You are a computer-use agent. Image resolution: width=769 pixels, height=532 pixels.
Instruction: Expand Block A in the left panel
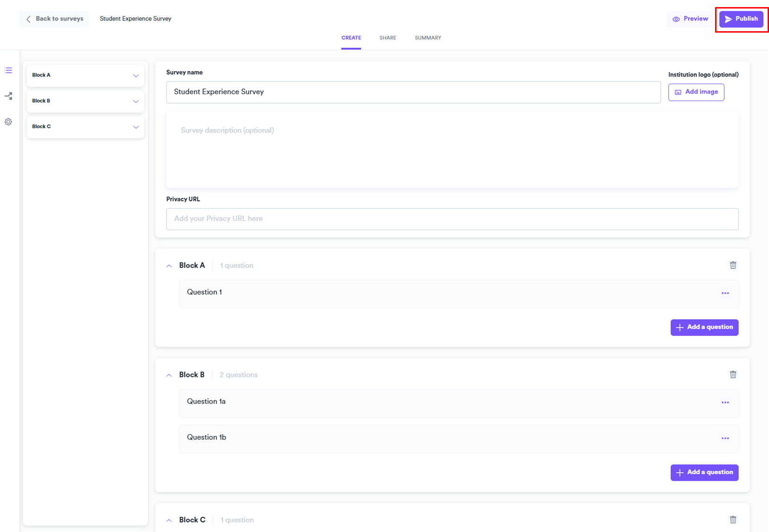coord(136,76)
